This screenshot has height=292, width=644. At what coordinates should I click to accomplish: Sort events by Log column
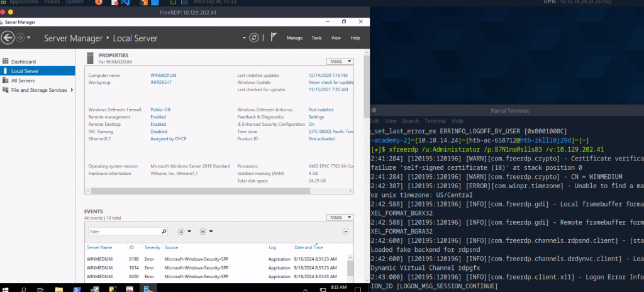click(x=273, y=247)
